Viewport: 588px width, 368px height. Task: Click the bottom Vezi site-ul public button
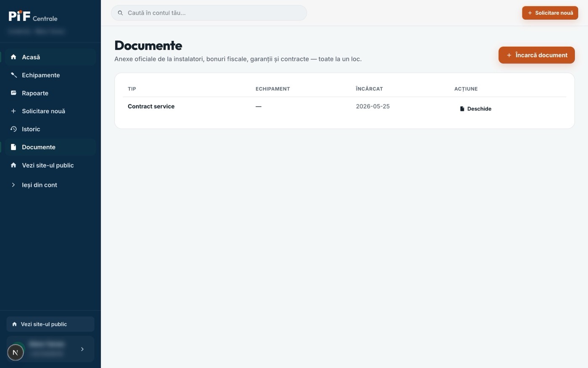(x=50, y=324)
